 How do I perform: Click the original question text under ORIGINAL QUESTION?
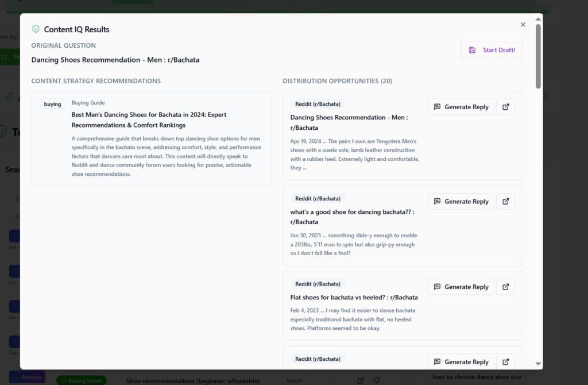coord(115,60)
